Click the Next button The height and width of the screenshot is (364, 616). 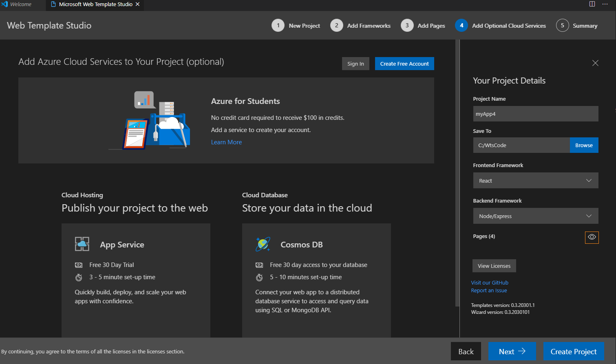point(512,351)
